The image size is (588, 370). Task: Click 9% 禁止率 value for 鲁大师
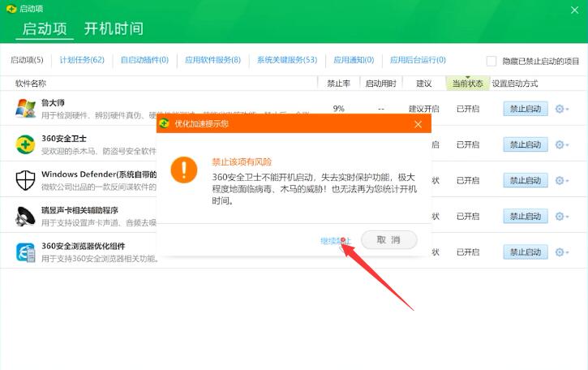339,109
